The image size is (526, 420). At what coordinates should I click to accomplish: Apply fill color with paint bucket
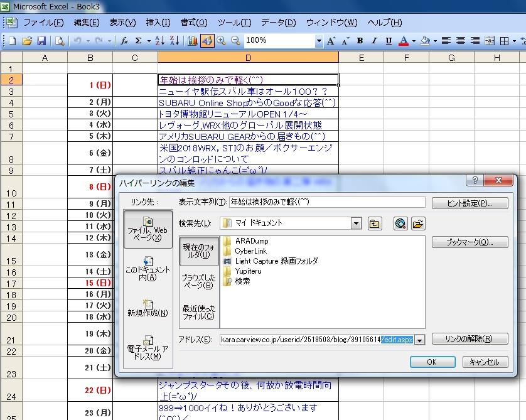pos(425,41)
